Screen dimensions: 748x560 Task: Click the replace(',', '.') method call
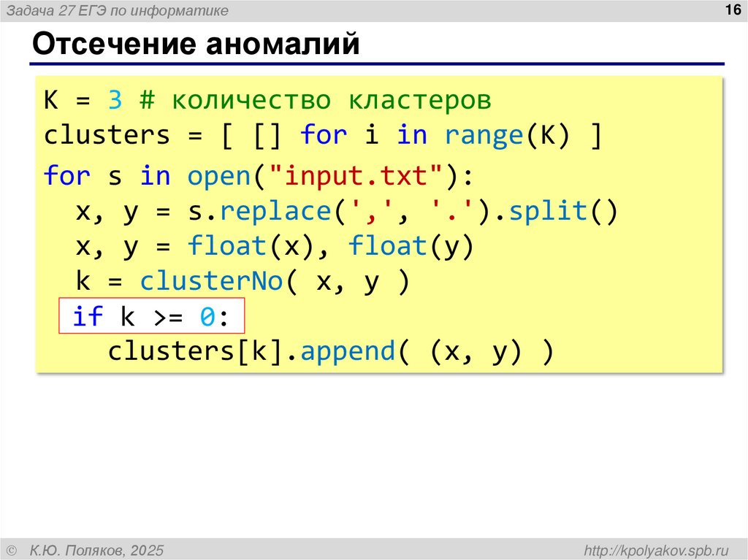(355, 210)
